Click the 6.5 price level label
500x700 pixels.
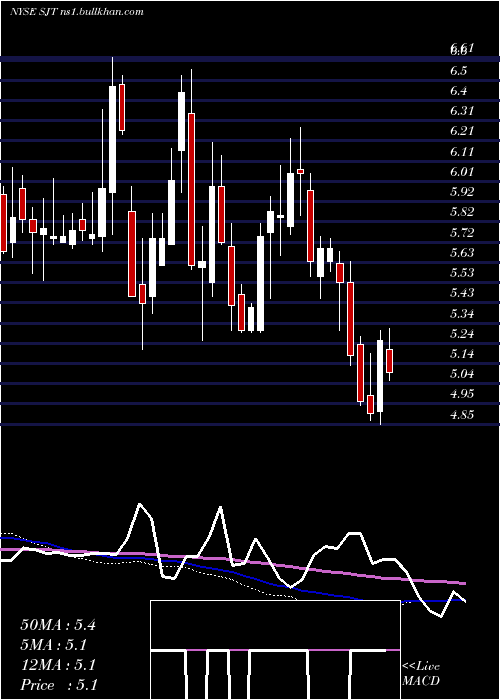(459, 71)
